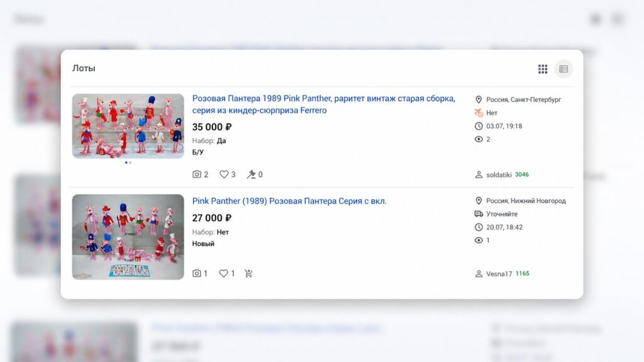This screenshot has height=362, width=644.
Task: Click the photo count icon on the 35 000 ₽ lot
Action: coord(197,175)
